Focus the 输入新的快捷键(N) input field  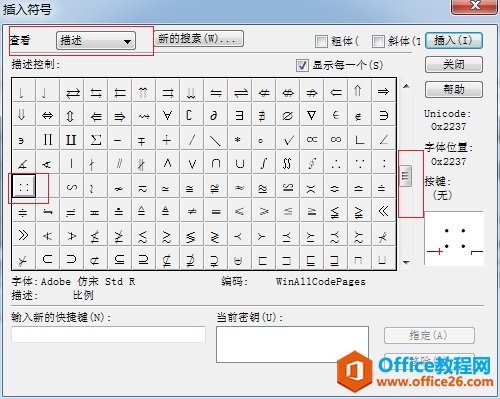pos(108,334)
